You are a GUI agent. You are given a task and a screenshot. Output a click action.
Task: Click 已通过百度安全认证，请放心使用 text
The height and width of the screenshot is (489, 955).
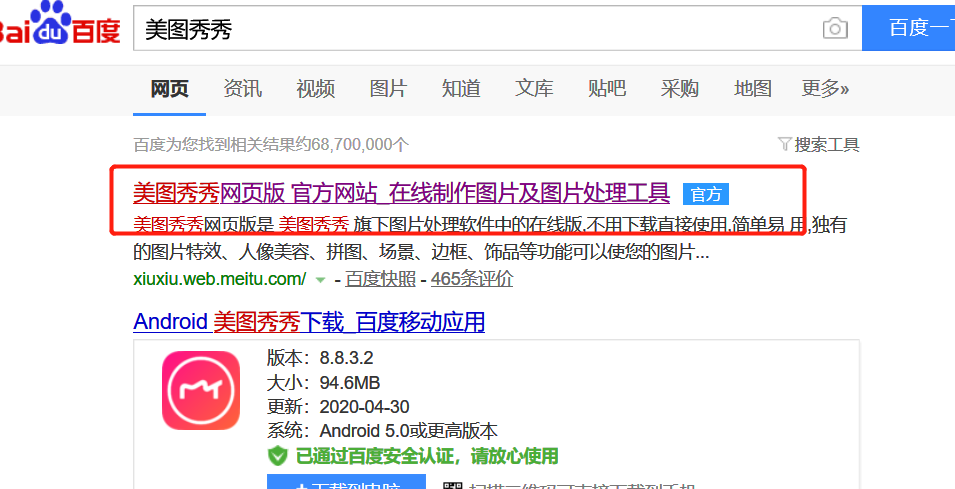point(427,456)
